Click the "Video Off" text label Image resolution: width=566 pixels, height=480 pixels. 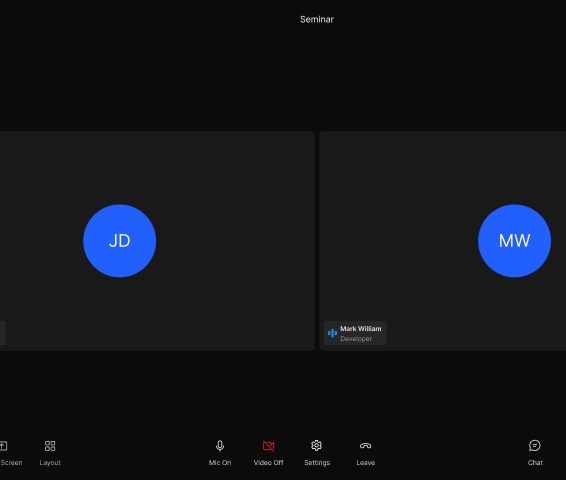pos(268,463)
